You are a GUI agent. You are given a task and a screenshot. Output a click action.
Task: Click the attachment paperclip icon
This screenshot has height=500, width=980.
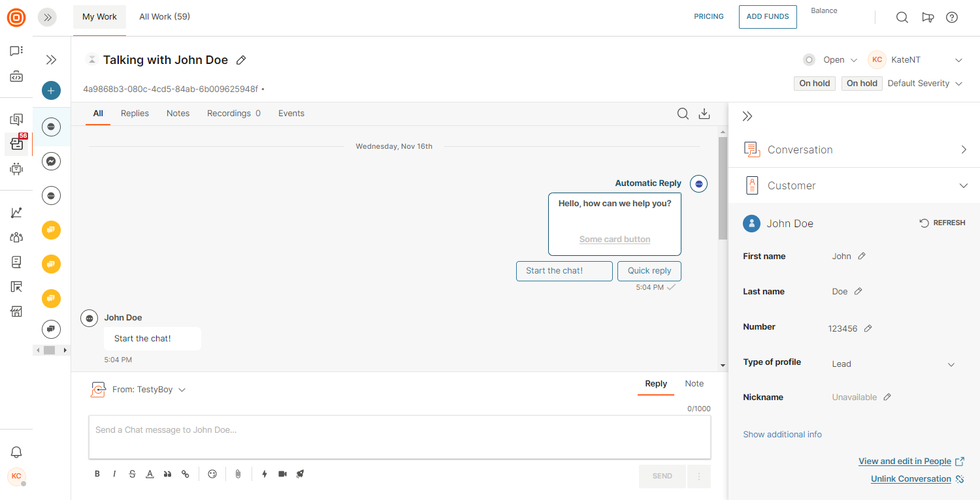[x=238, y=475]
